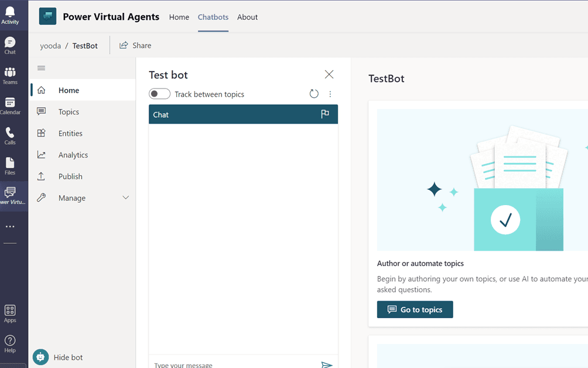The image size is (588, 368).
Task: Click the Share icon
Action: pyautogui.click(x=124, y=45)
